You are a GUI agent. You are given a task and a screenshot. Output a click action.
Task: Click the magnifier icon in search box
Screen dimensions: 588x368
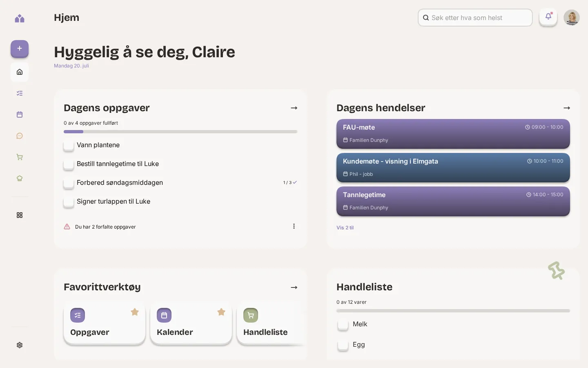tap(426, 18)
